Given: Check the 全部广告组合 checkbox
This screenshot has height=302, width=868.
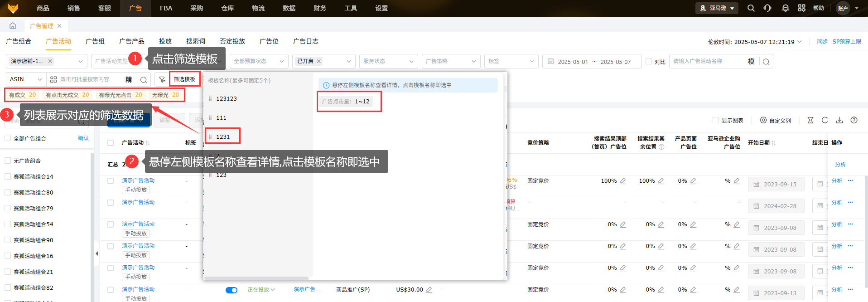Looking at the screenshot, I should [8, 138].
